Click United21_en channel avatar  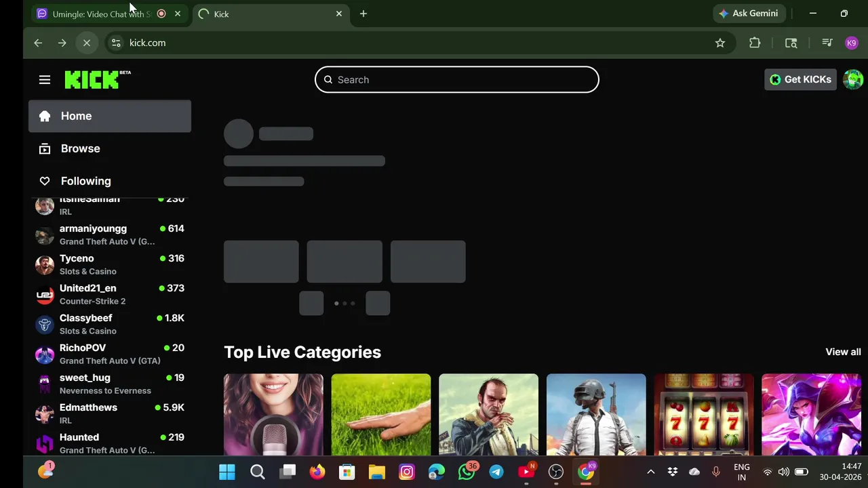pos(45,295)
